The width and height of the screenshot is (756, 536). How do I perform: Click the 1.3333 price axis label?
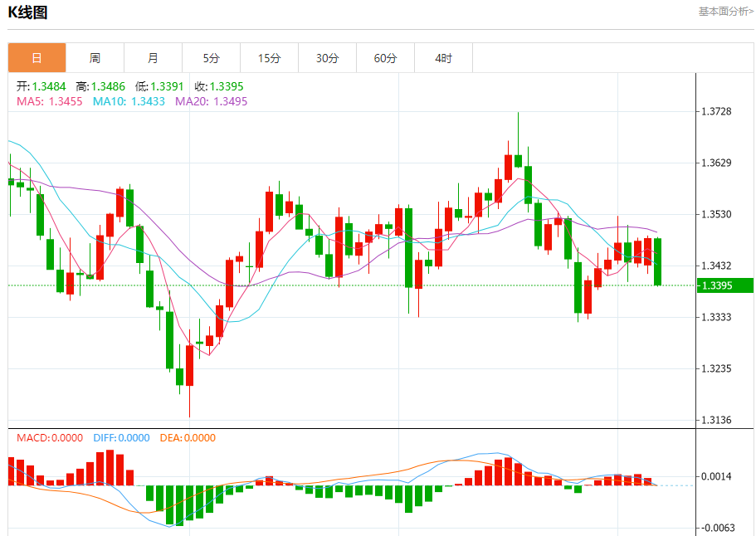pyautogui.click(x=716, y=317)
